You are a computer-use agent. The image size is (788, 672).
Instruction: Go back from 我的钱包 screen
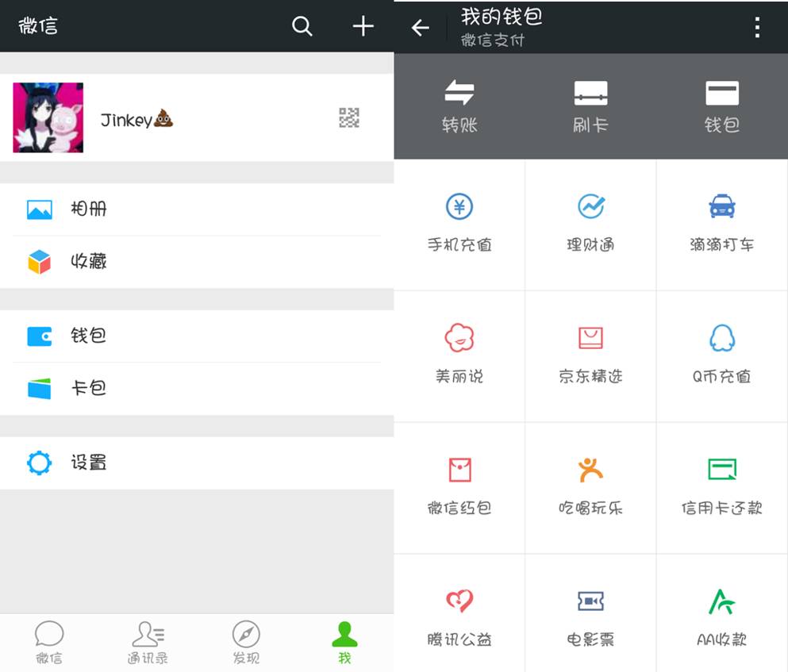tap(420, 28)
